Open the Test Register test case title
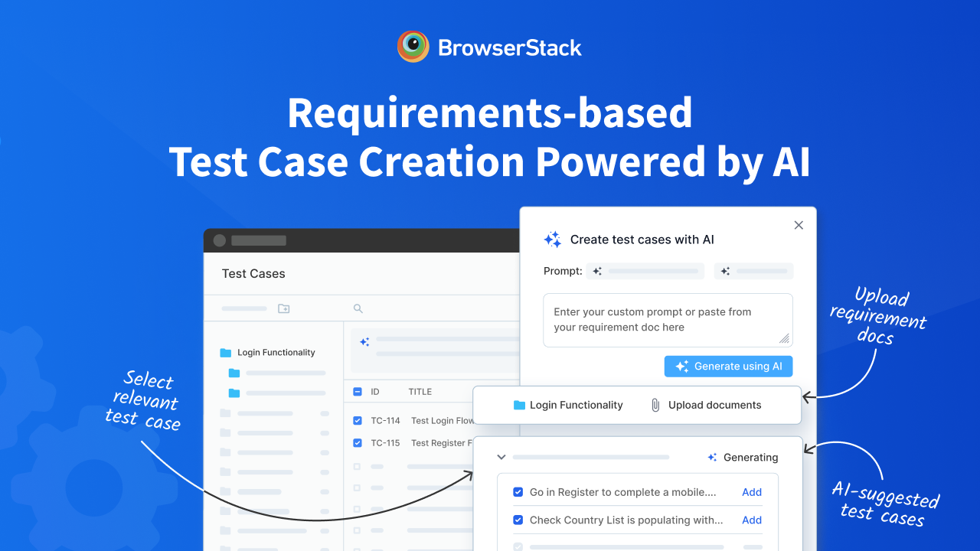This screenshot has width=980, height=551. pos(442,442)
